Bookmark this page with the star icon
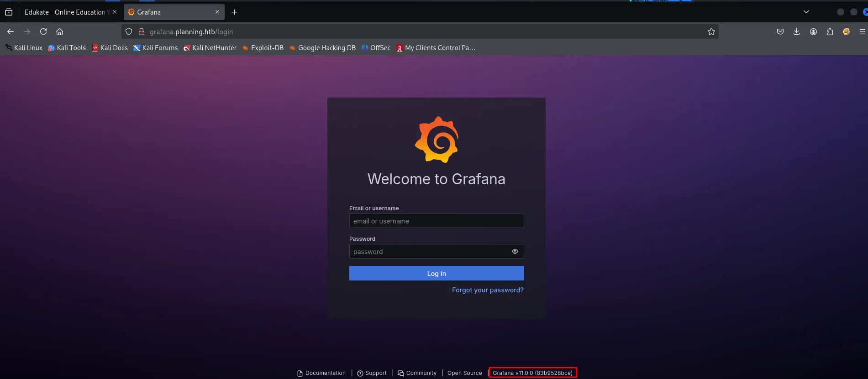 coord(711,31)
